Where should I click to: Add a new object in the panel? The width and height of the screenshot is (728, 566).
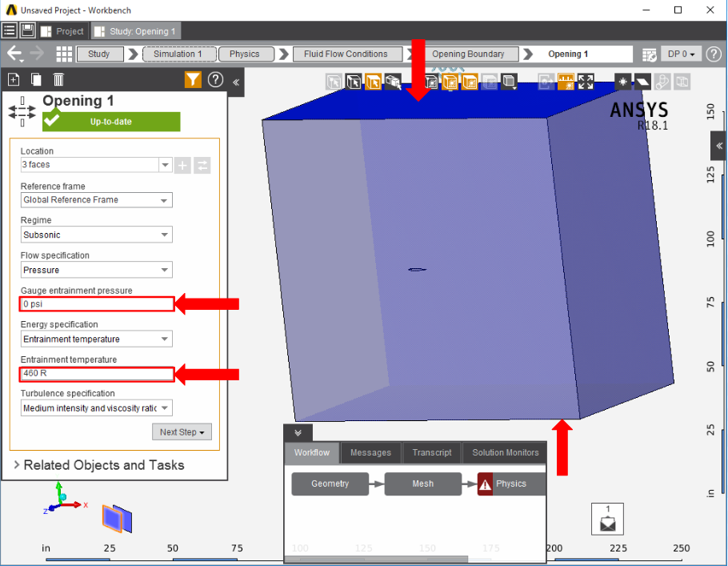pos(14,79)
